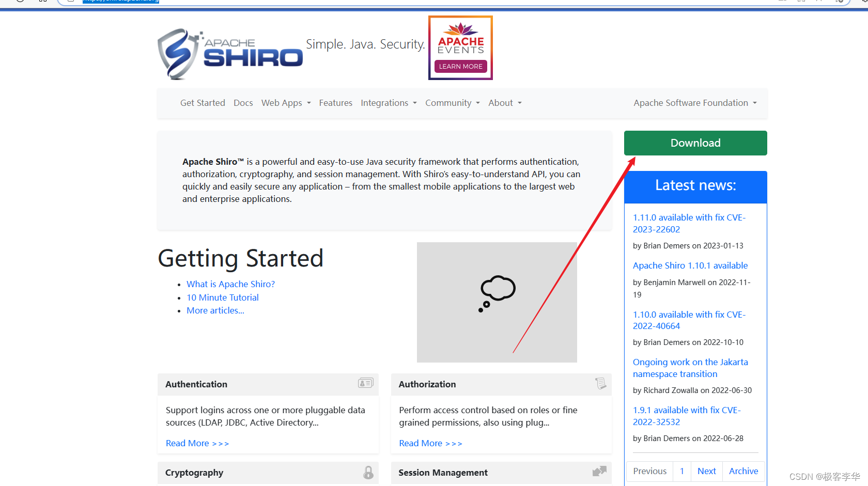Open news '1.11.0 available with fix CVE-2023-22602'
This screenshot has height=486, width=868.
click(689, 223)
